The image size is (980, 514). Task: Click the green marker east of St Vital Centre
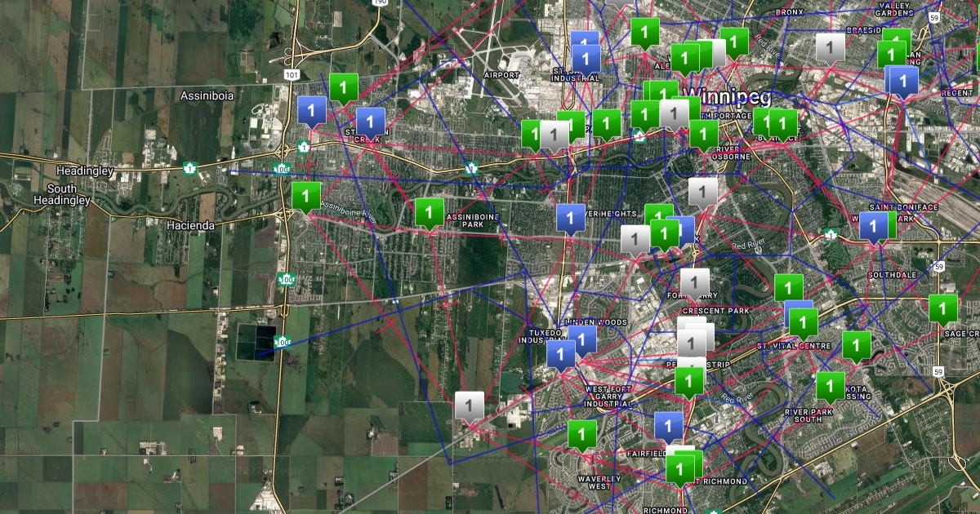[856, 344]
